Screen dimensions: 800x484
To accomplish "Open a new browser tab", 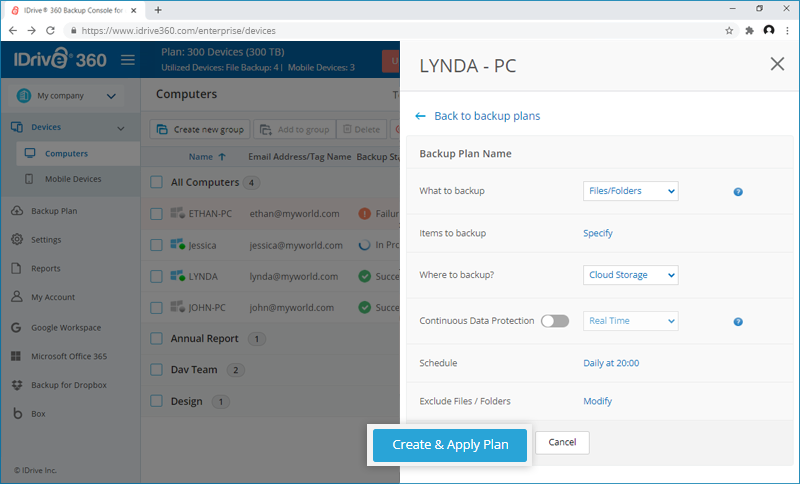I will (158, 10).
